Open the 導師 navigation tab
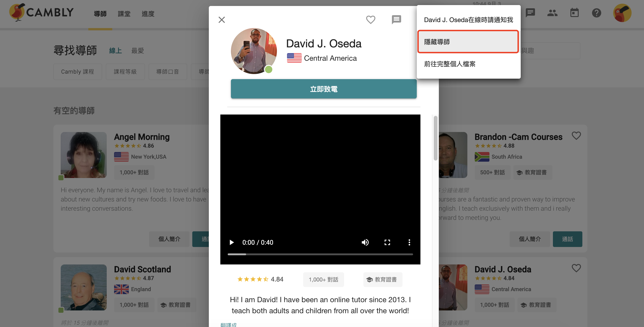Screen dimensions: 644x327 100,14
